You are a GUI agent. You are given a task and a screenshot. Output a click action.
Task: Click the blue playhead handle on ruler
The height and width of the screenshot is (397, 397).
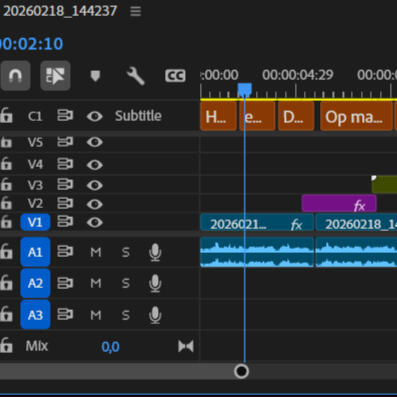pos(245,90)
